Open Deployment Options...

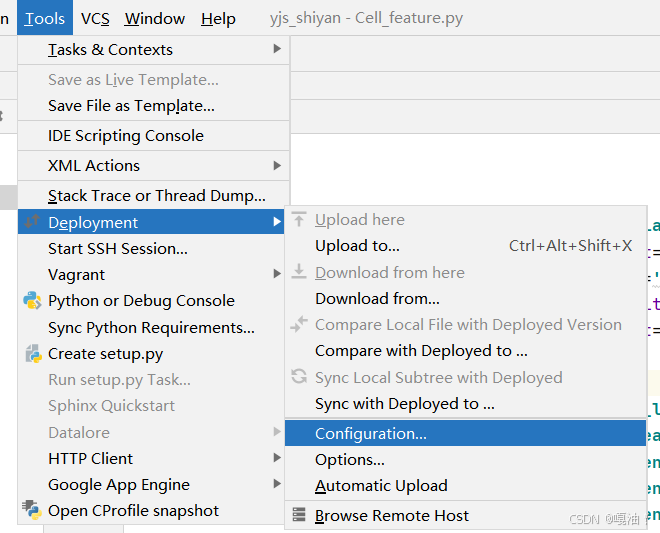pyautogui.click(x=466, y=459)
